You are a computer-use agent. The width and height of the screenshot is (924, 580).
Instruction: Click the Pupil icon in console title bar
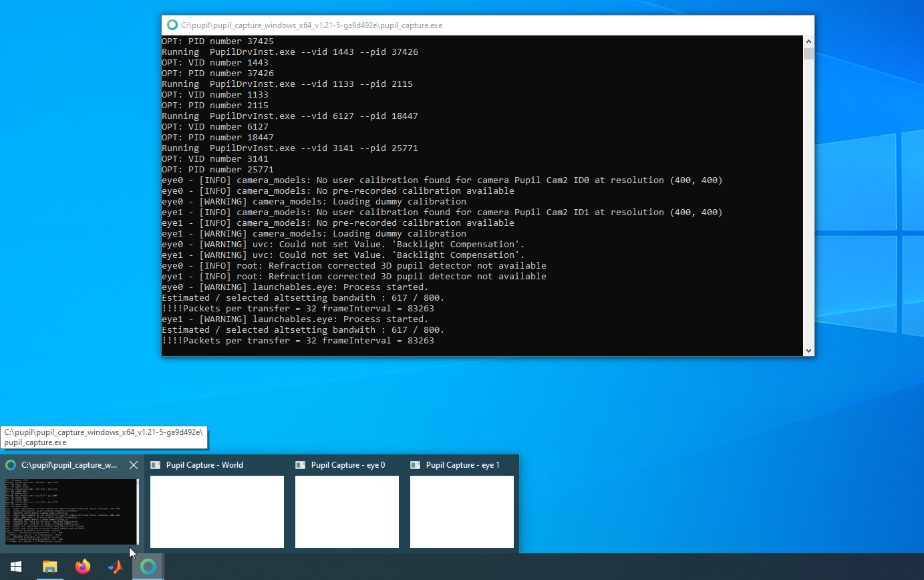[172, 25]
